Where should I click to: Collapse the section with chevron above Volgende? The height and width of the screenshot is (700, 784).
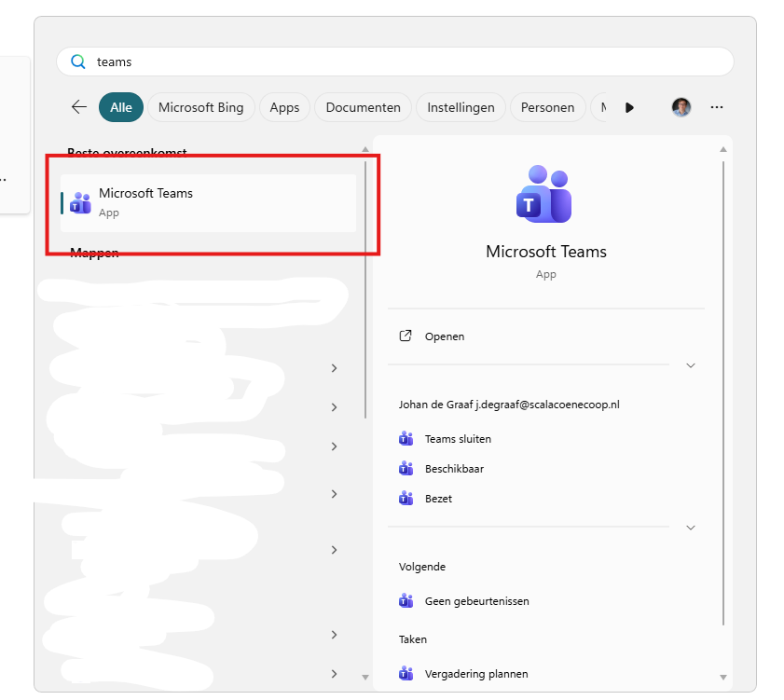(691, 528)
